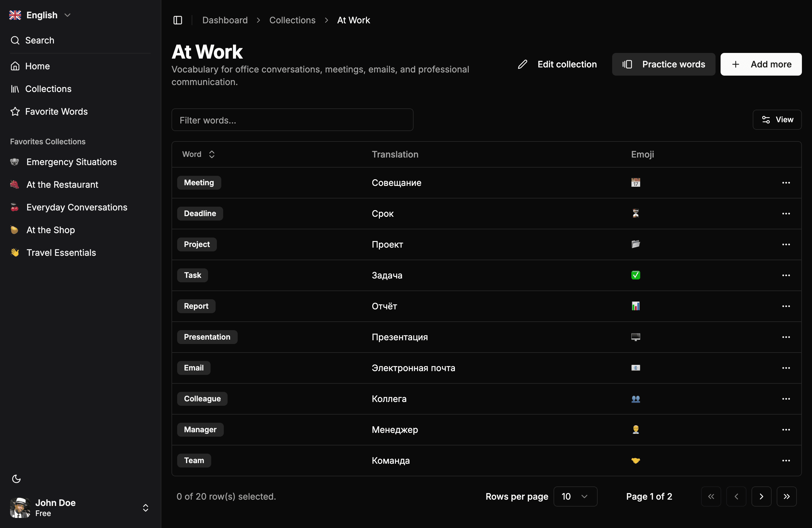Click the View options icon above the table
The image size is (812, 528).
click(766, 120)
